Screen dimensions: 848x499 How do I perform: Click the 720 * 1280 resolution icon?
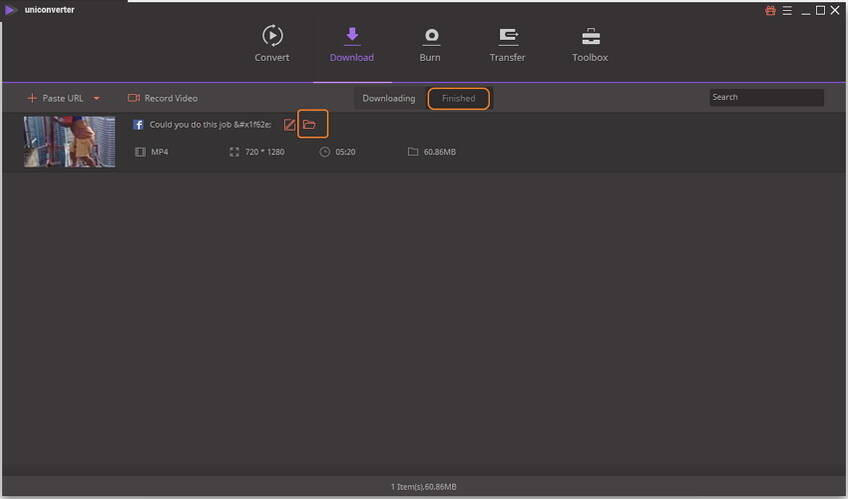point(234,152)
